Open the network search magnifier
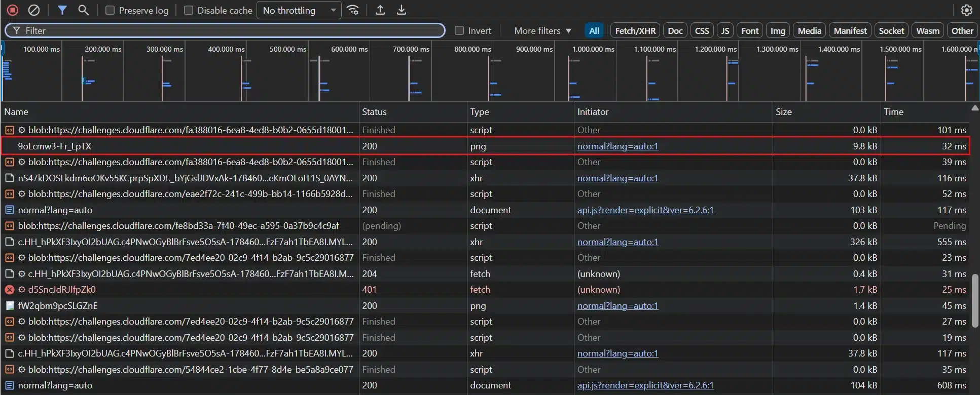The height and width of the screenshot is (395, 980). point(83,10)
